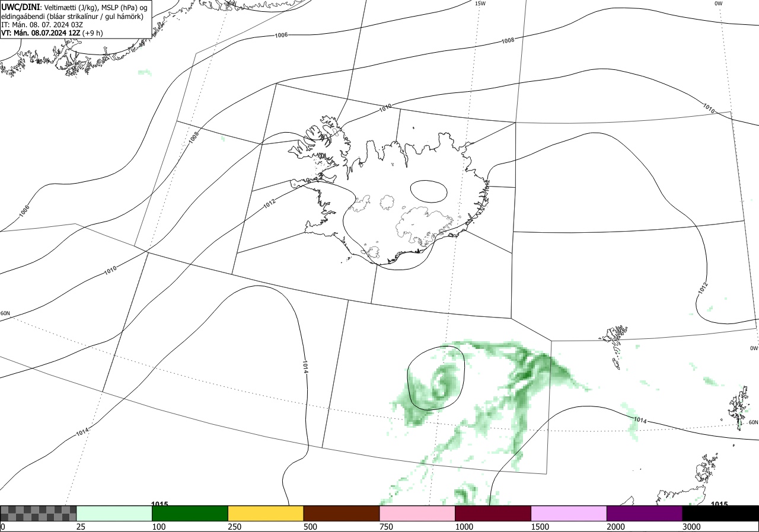Click the '1010' isobar label north of Iceland

tap(385, 108)
